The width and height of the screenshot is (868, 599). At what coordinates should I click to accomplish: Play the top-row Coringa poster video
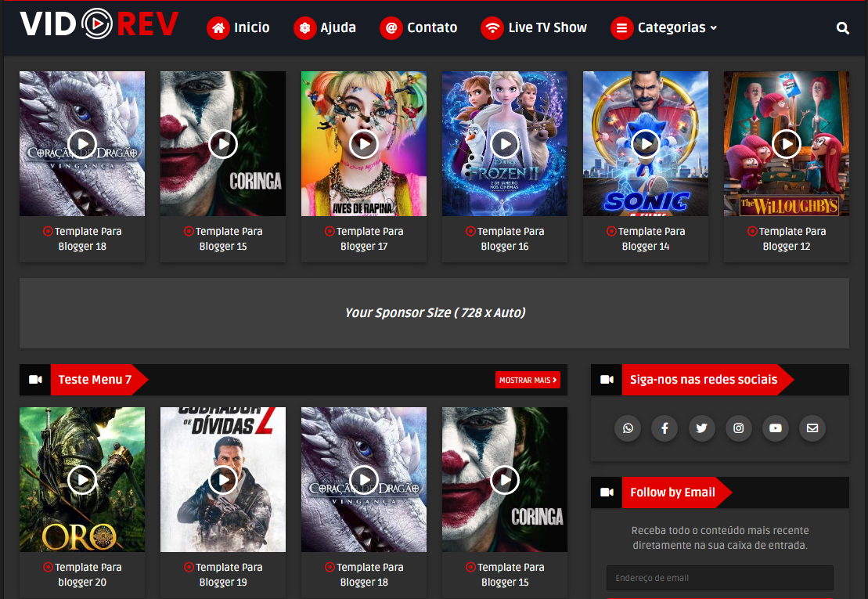point(223,144)
